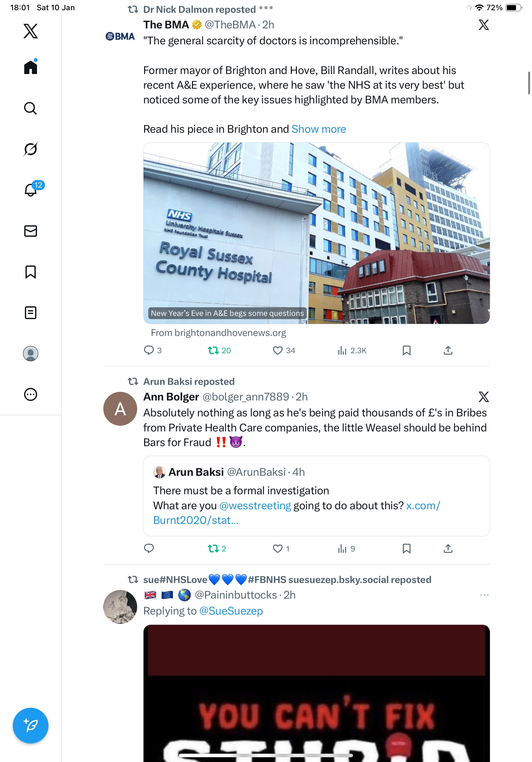
Task: Open the Grok icon in sidebar
Action: point(31,149)
